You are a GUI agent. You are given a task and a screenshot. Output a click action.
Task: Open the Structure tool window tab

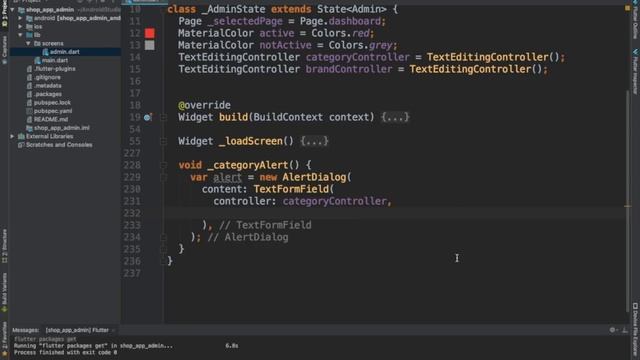(4, 246)
